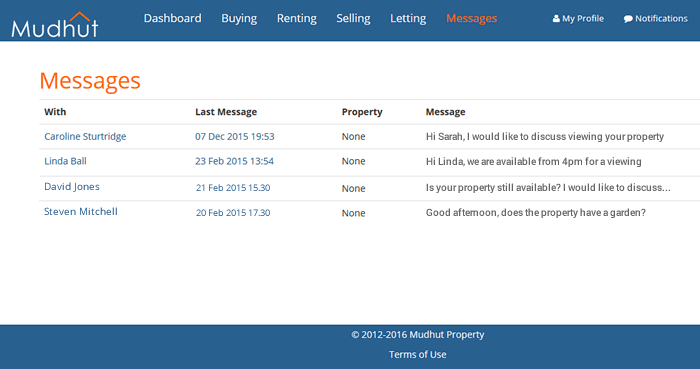Click the My Profile person icon
Screen dimensions: 700x369
(556, 19)
